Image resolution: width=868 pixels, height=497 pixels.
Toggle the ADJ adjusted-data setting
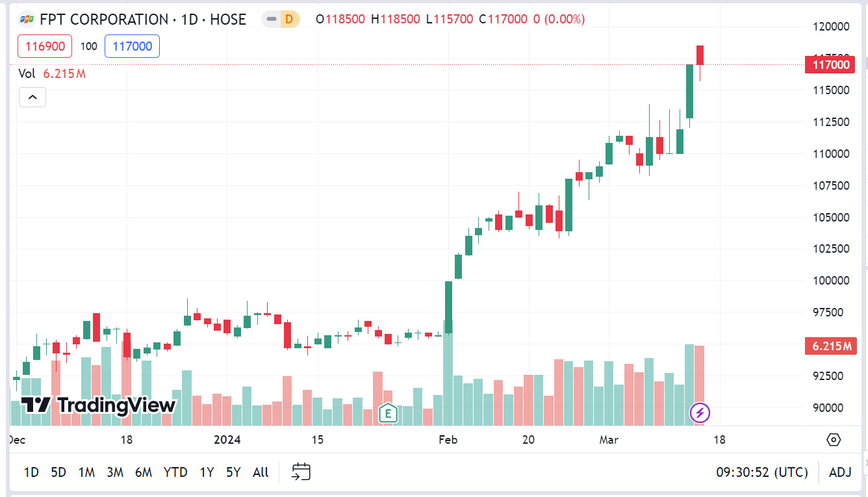click(x=841, y=472)
